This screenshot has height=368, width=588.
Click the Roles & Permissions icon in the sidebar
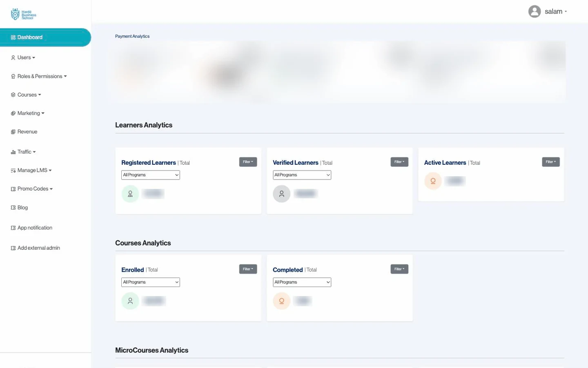[13, 76]
